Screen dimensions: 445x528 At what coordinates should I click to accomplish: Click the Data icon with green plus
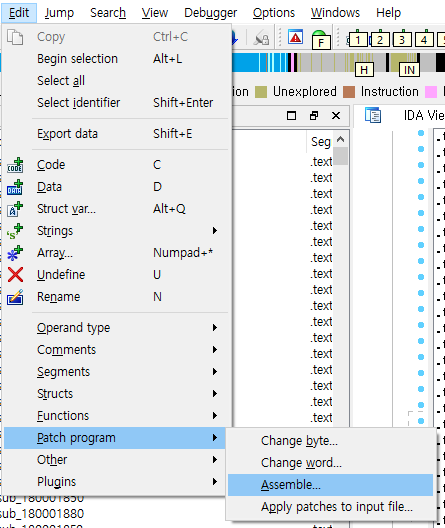[15, 187]
